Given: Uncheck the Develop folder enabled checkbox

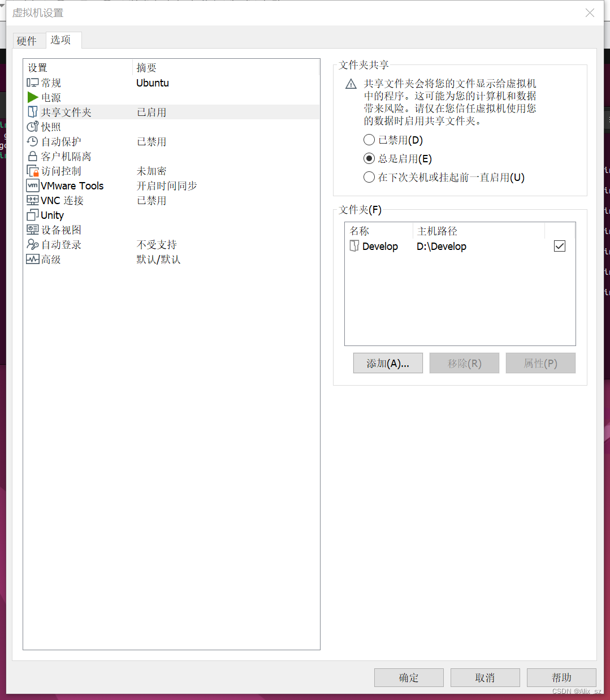Looking at the screenshot, I should (560, 246).
